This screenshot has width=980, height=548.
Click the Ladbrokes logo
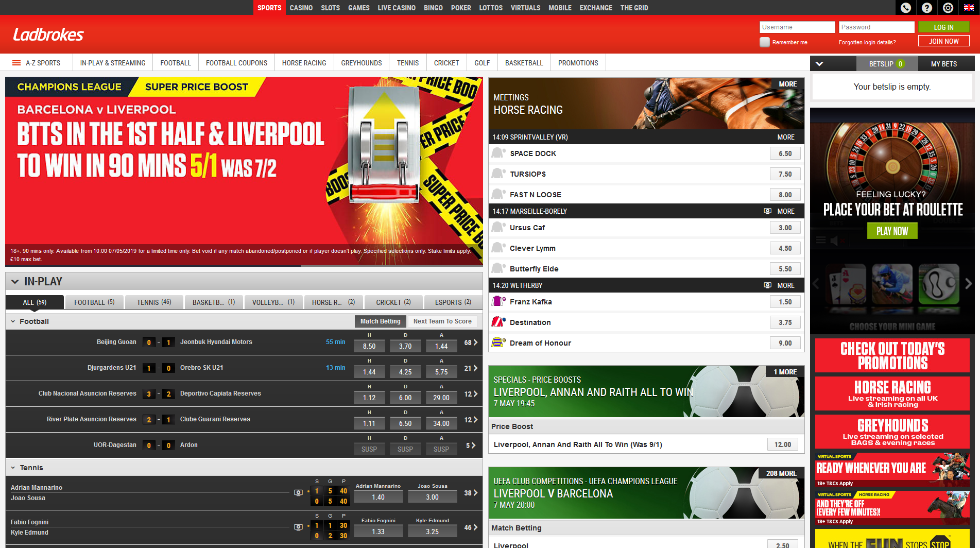(48, 35)
